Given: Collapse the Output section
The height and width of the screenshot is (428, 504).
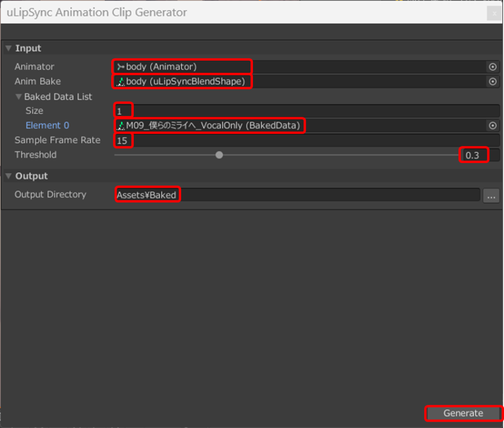Looking at the screenshot, I should 8,176.
